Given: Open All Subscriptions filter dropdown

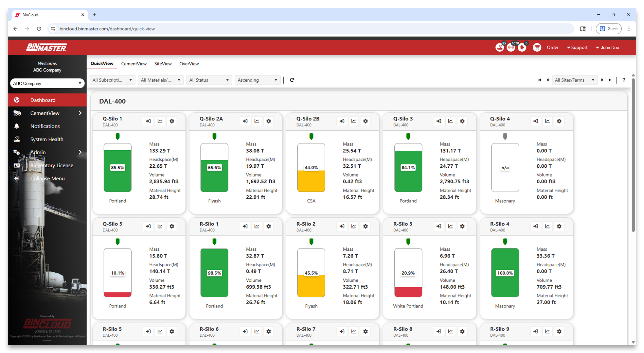Looking at the screenshot, I should click(x=112, y=80).
